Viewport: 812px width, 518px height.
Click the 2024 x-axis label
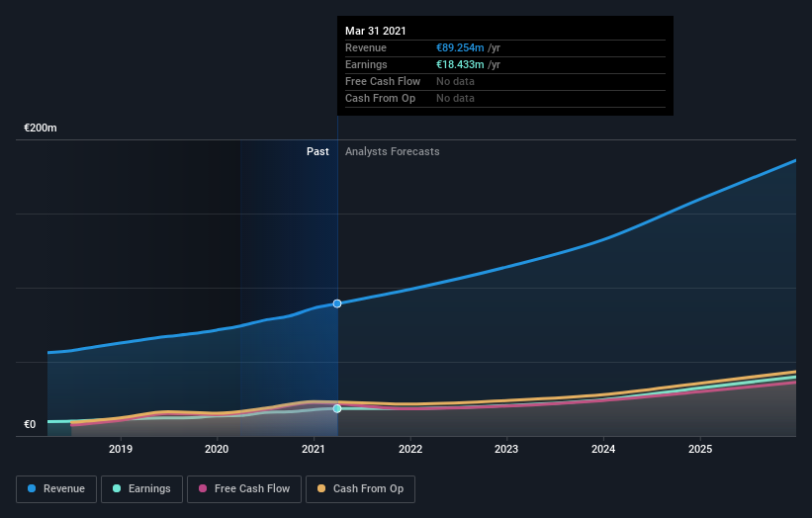(x=603, y=449)
